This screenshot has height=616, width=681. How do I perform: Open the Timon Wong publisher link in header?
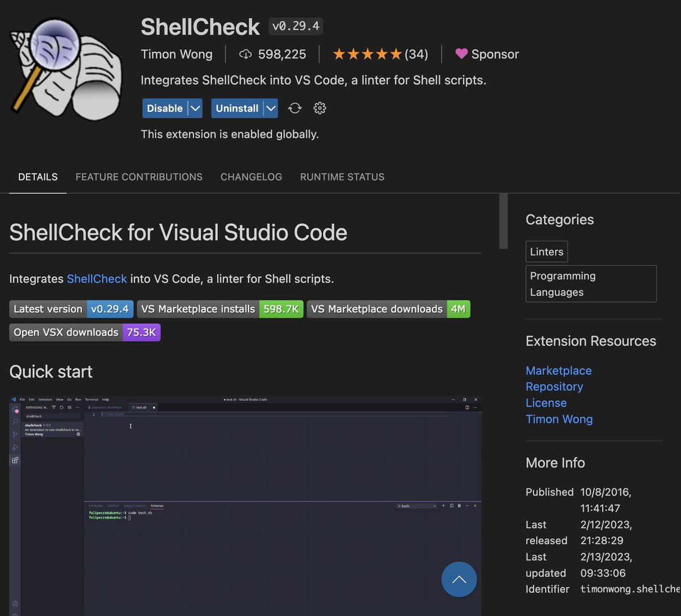click(176, 55)
